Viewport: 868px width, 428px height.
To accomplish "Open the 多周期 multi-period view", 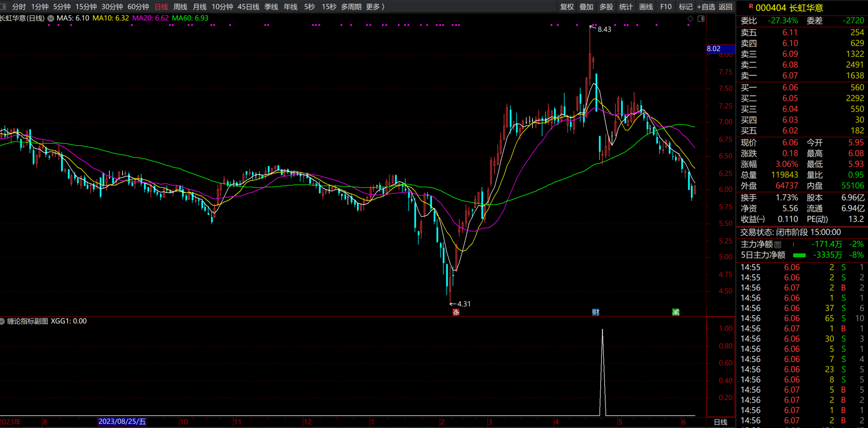I will [351, 7].
